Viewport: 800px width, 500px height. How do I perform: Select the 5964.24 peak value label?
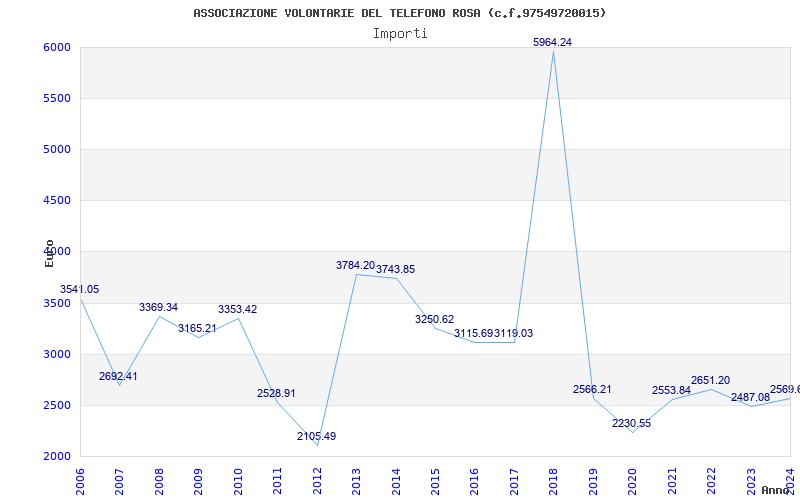tap(553, 42)
